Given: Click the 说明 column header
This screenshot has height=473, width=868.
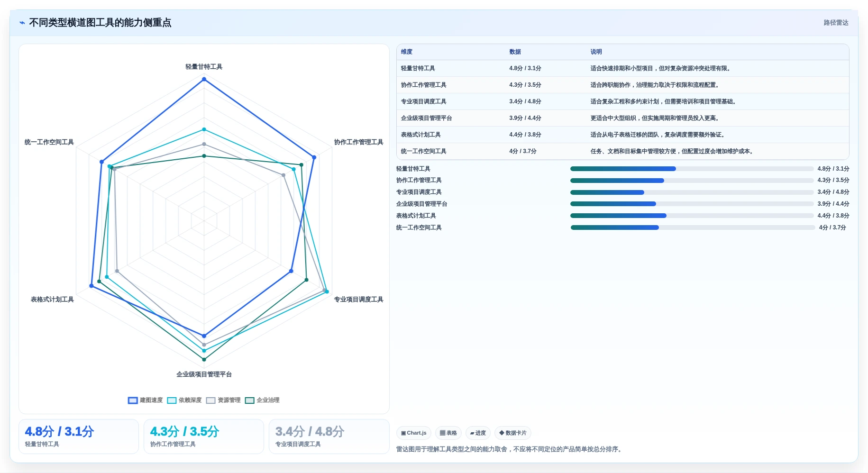Looking at the screenshot, I should tap(596, 52).
